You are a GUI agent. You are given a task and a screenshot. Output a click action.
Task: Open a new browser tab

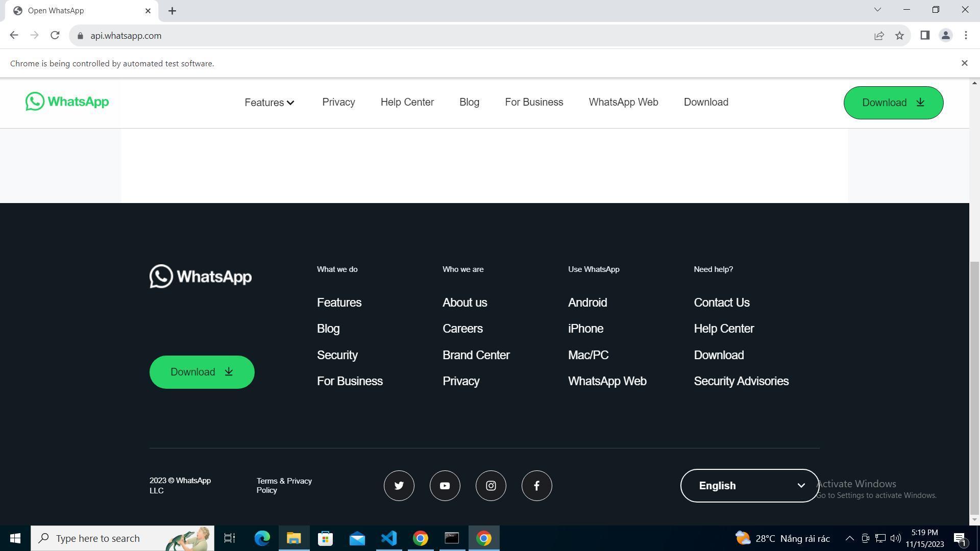(172, 11)
